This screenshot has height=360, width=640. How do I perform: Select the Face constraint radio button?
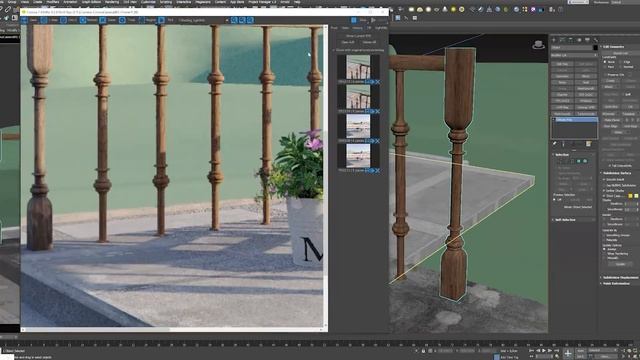[605, 67]
